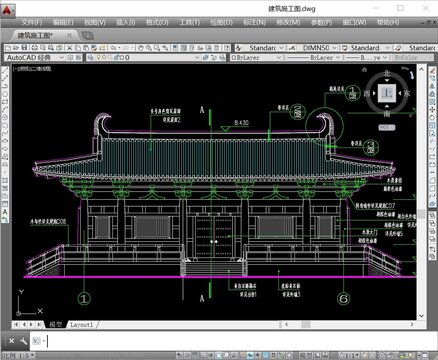438x360 pixels.
Task: Click the Cut scissors icon
Action: 69,48
